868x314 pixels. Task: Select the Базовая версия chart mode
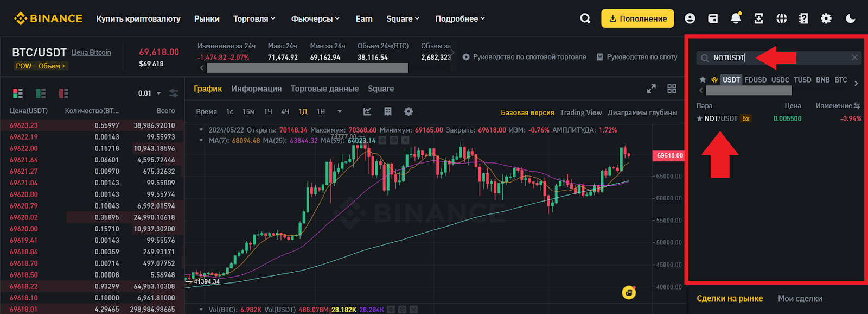point(527,112)
